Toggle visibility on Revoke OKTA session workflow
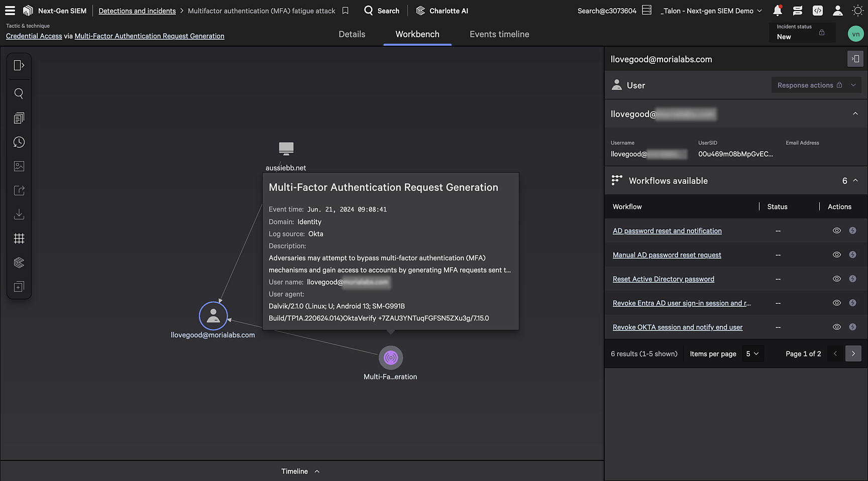 point(836,327)
